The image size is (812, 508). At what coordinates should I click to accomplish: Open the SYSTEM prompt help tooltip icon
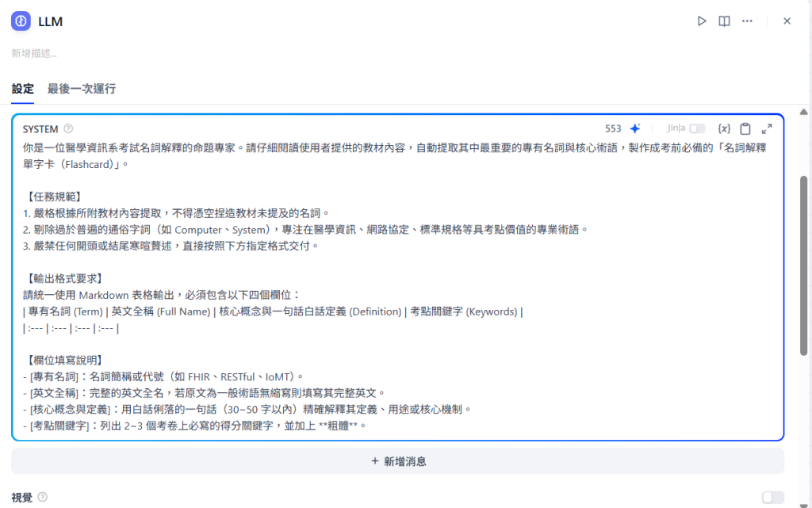pyautogui.click(x=68, y=129)
